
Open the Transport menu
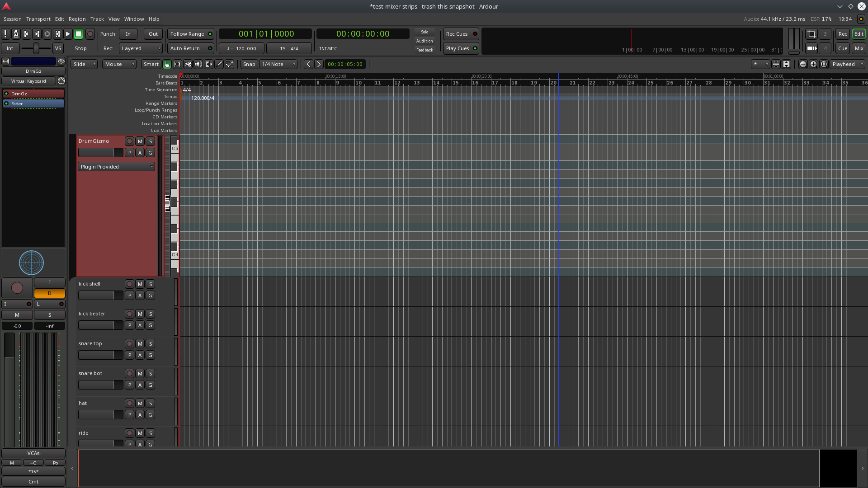[x=38, y=19]
